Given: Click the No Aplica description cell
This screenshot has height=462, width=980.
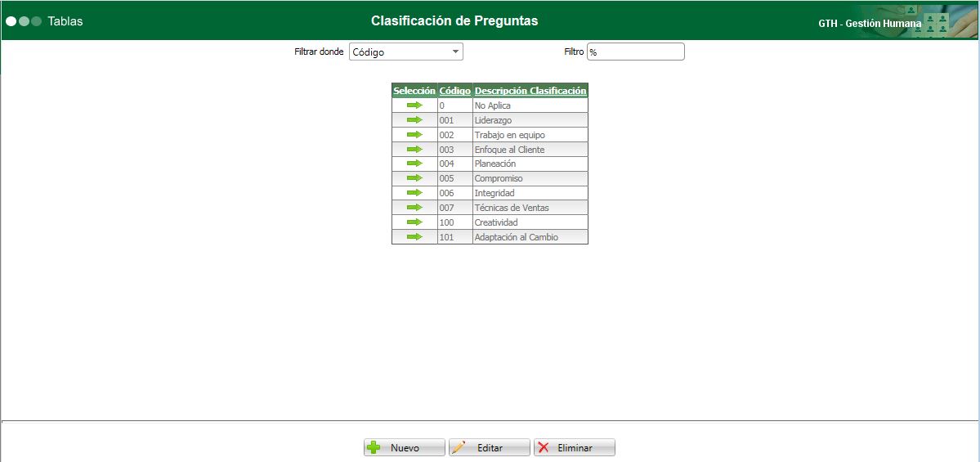Looking at the screenshot, I should point(530,105).
